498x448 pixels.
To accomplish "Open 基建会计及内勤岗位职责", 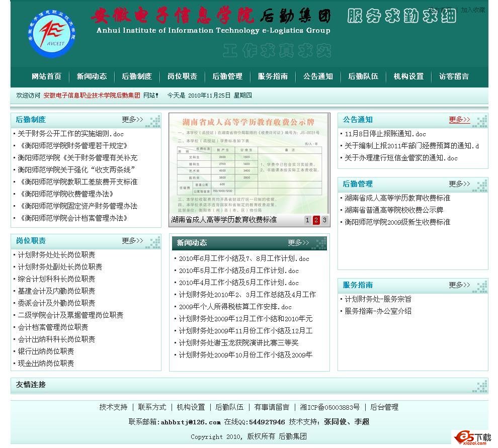I will point(56,291).
